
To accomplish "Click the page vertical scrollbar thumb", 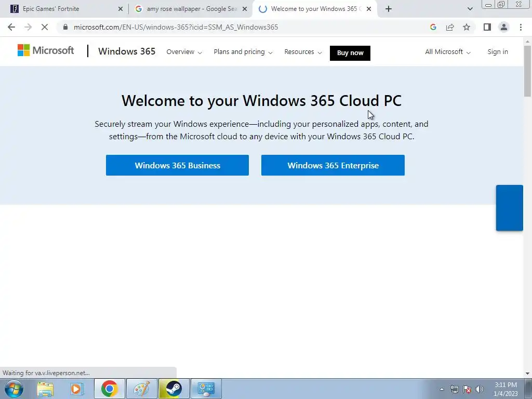I will [528, 71].
